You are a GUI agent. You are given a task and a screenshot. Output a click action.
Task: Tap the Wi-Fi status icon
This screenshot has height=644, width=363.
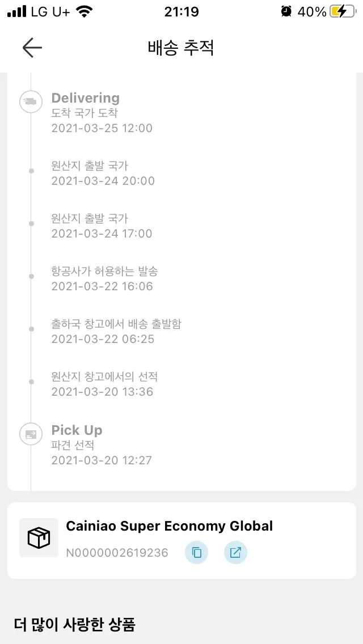pos(85,11)
